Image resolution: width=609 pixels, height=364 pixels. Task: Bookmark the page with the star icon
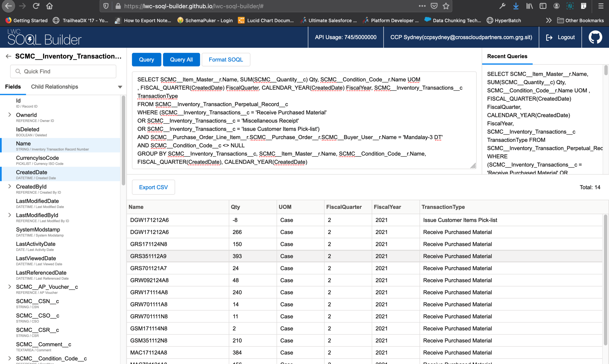[x=446, y=6]
